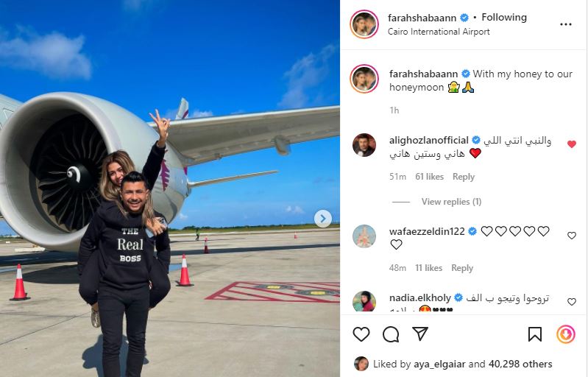
Task: Open Following status dropdown
Action: click(504, 17)
